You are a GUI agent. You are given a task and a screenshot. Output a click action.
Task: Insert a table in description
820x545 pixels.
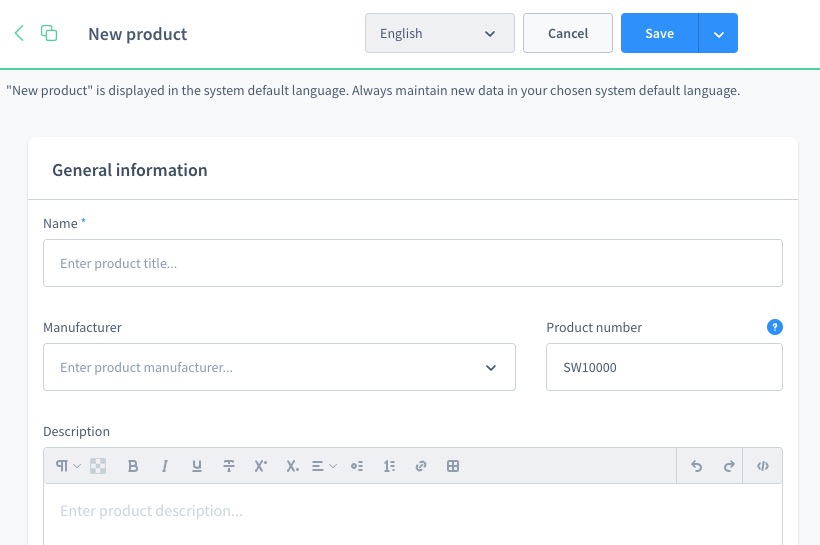pyautogui.click(x=453, y=465)
